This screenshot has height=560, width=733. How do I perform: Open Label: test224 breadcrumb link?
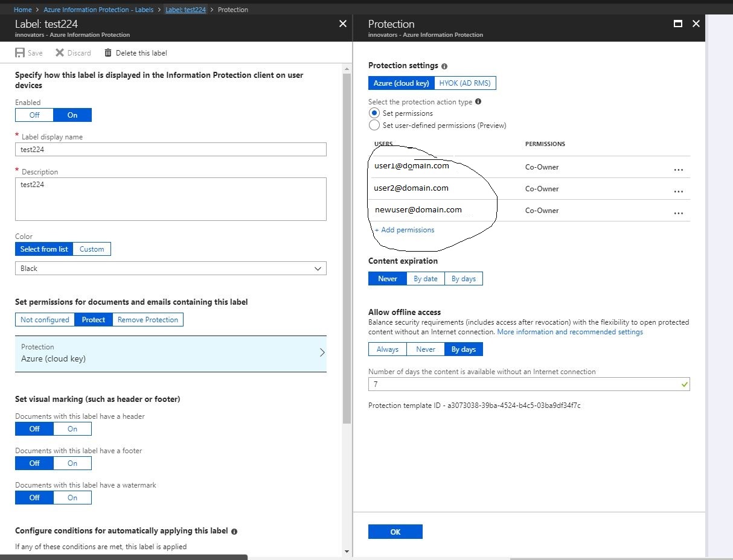[185, 10]
